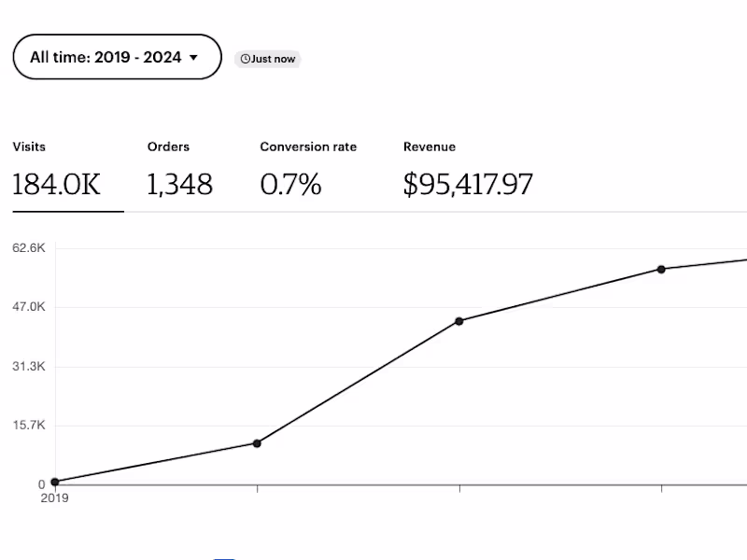
Task: Show the Conversion rate metric
Action: 308,147
